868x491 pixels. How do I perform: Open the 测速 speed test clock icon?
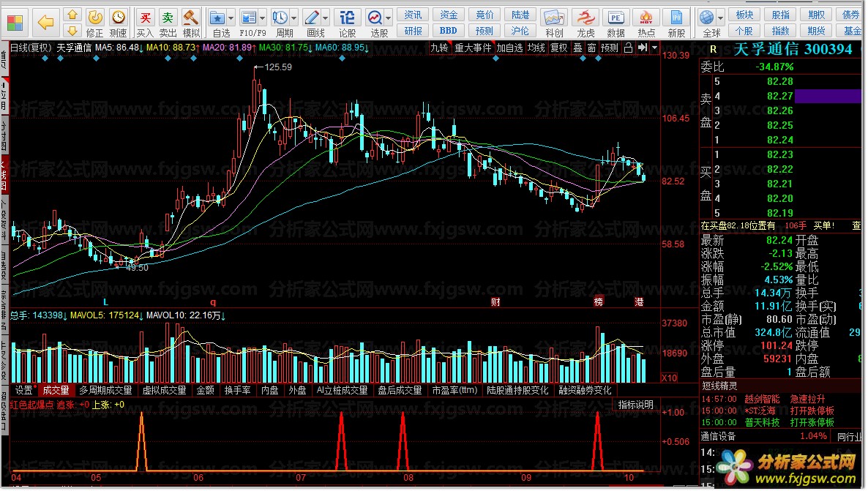tap(118, 18)
